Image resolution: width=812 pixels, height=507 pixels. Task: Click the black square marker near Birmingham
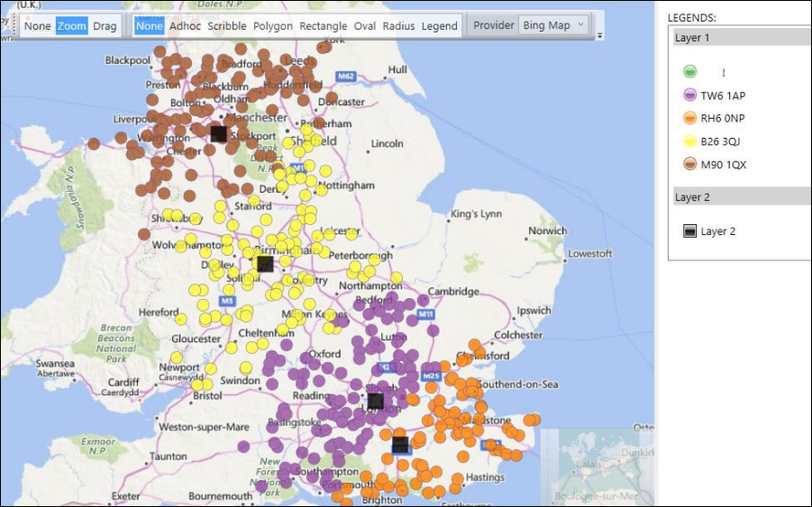(x=265, y=263)
